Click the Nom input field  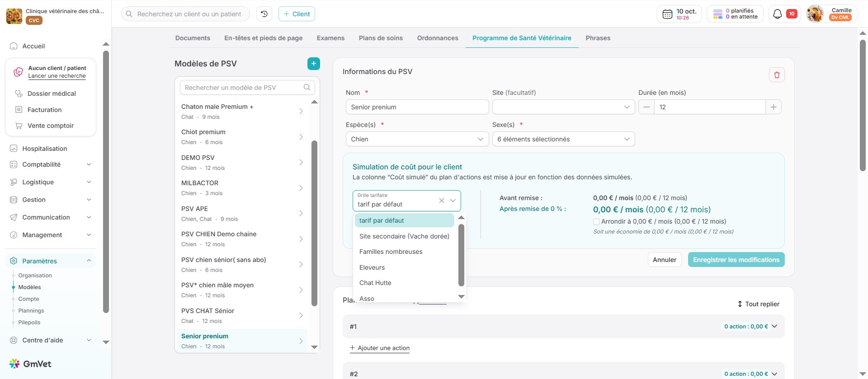(417, 107)
